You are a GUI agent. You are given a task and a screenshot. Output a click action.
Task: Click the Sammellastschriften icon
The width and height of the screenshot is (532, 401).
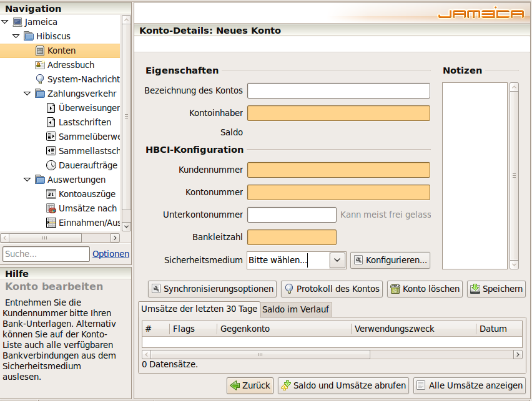point(51,150)
